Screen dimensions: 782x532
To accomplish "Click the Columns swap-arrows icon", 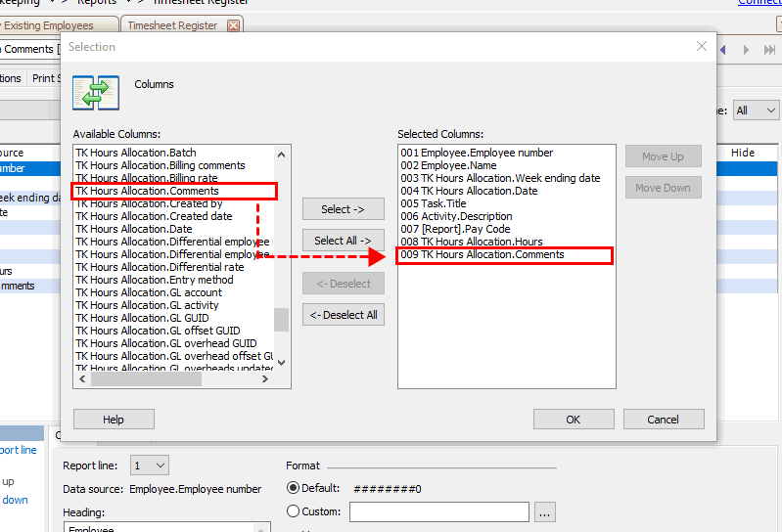I will (x=96, y=93).
